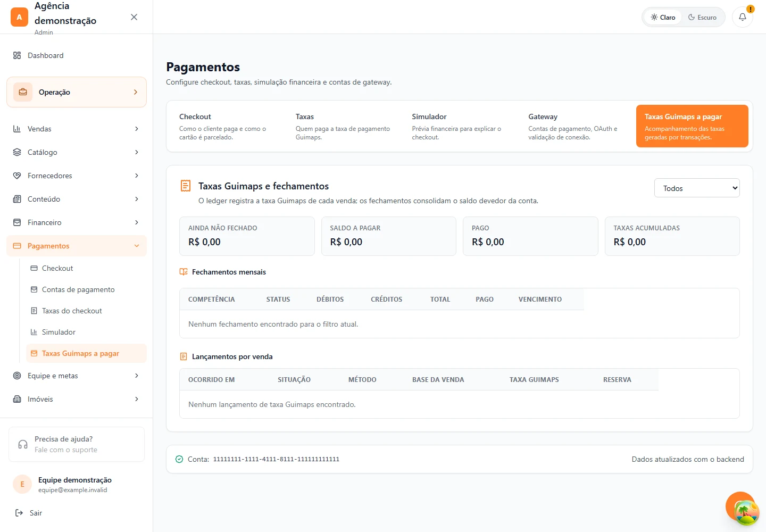Expand the Financeiro menu chevron

coord(137,222)
